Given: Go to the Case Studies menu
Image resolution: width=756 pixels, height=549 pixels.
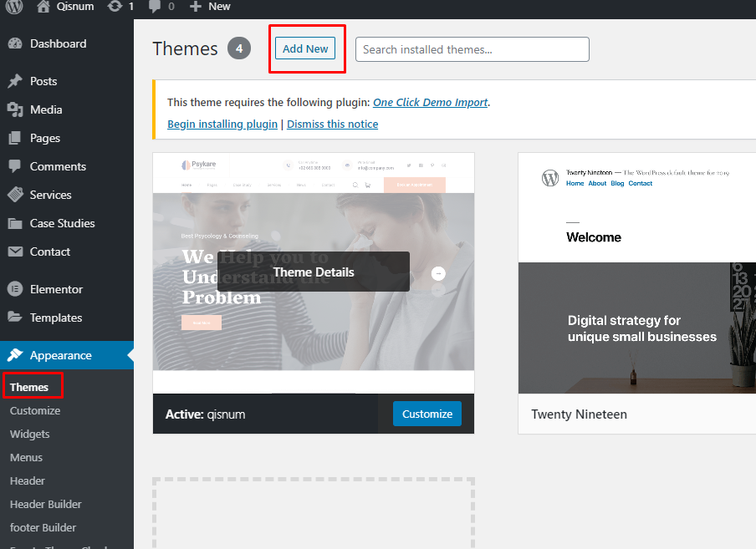Looking at the screenshot, I should pyautogui.click(x=62, y=223).
